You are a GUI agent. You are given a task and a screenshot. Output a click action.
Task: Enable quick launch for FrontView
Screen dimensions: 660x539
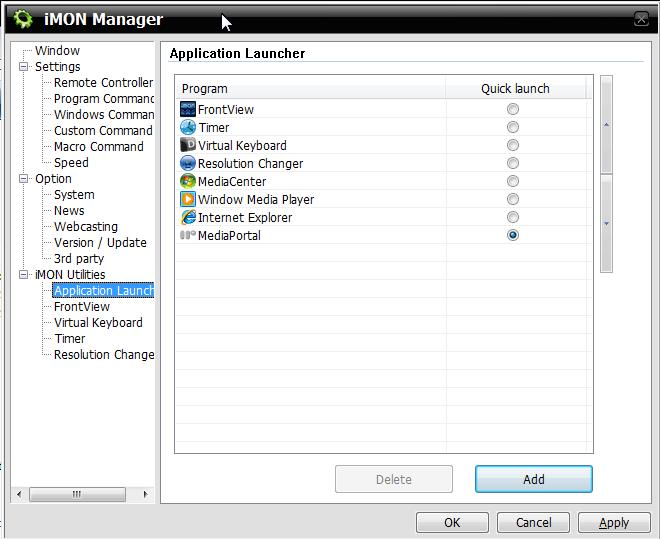[513, 109]
